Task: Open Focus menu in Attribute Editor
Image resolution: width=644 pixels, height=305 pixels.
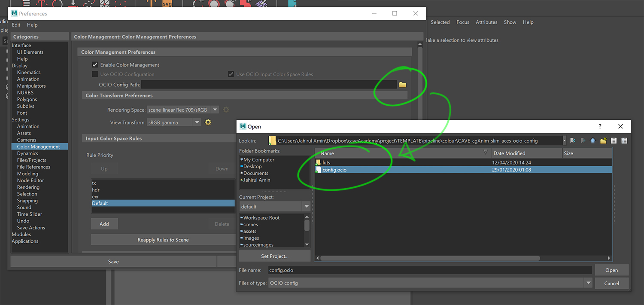Action: click(463, 22)
